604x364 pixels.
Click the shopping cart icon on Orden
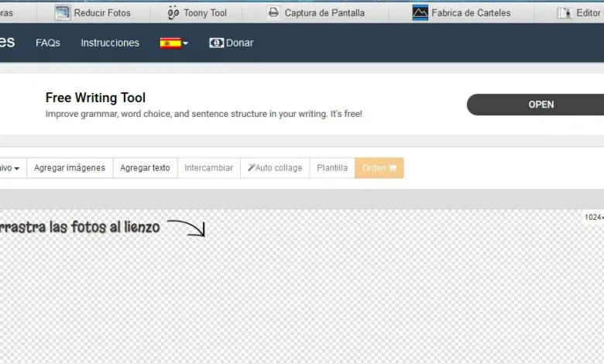point(392,168)
